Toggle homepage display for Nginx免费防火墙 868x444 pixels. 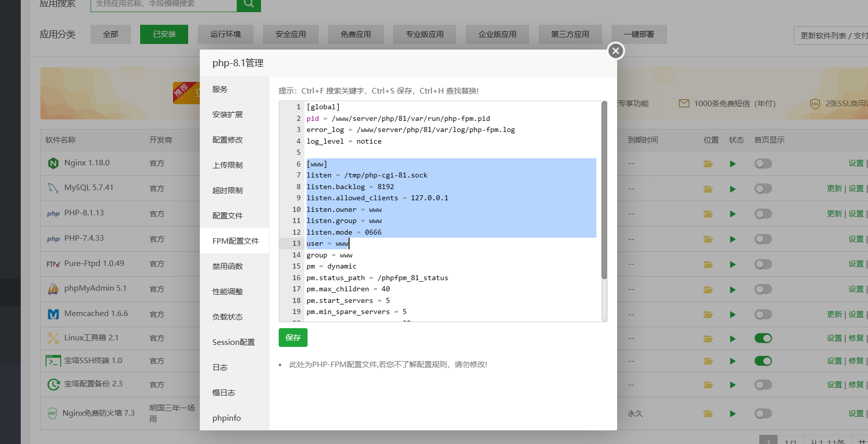coord(763,414)
